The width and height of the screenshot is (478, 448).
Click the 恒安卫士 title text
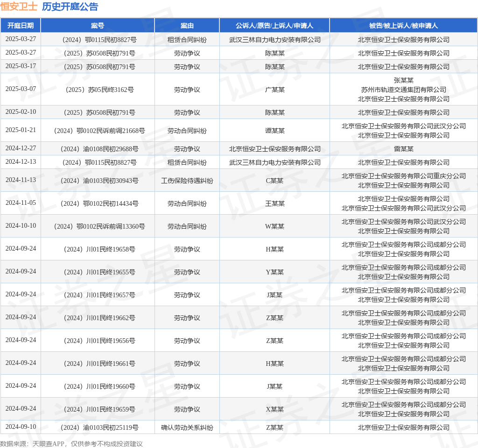pos(19,7)
